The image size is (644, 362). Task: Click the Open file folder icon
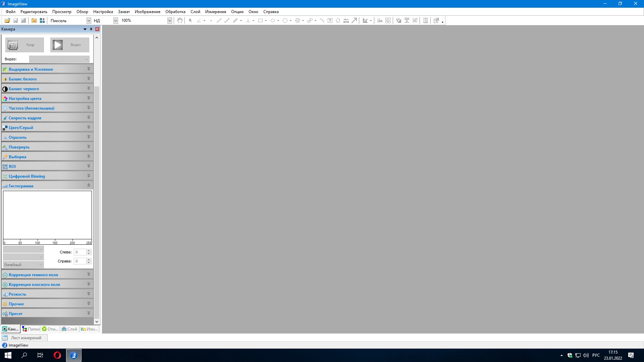7,21
